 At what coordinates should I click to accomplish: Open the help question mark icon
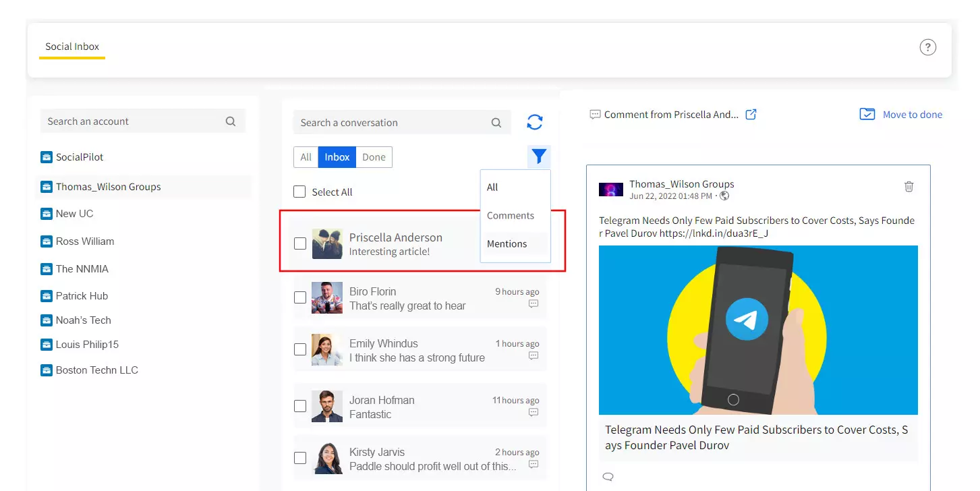pyautogui.click(x=927, y=47)
